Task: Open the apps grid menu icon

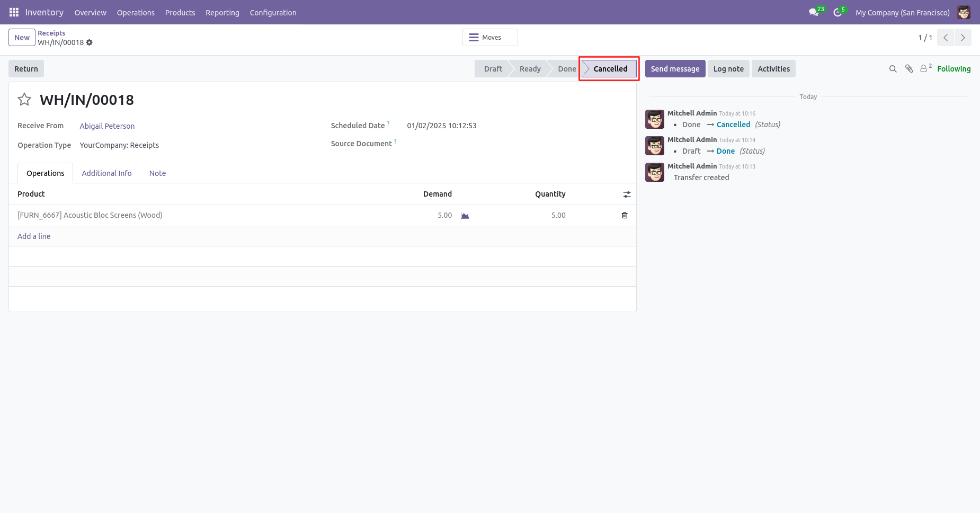Action: (x=14, y=12)
